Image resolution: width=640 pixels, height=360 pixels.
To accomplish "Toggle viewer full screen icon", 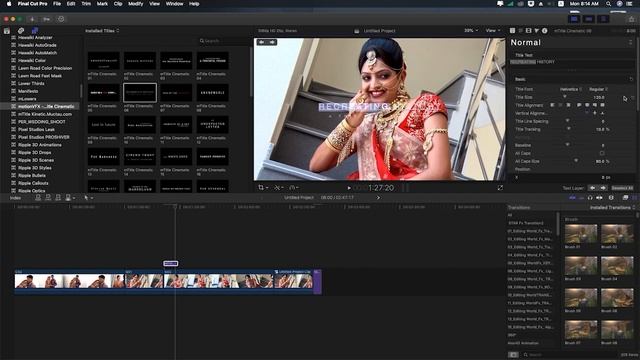I will click(500, 188).
